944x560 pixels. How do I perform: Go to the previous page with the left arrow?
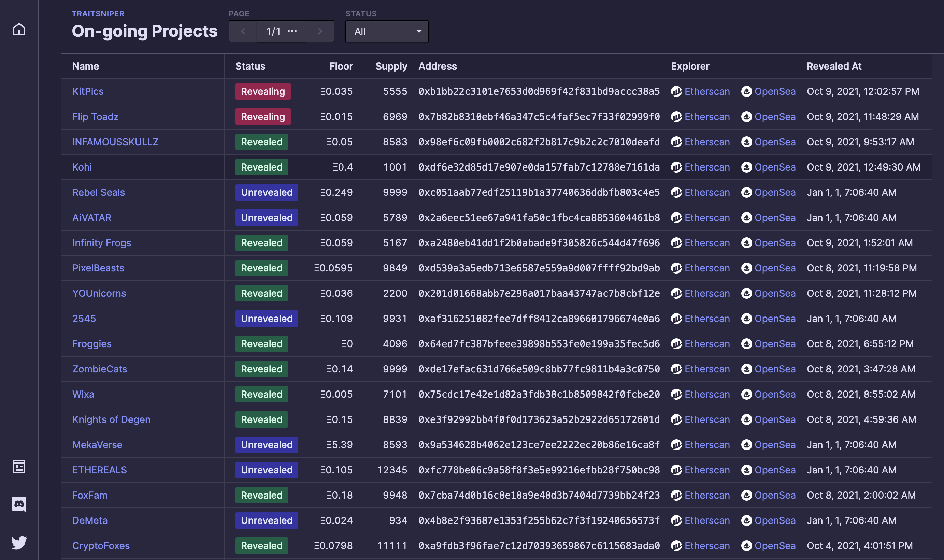click(x=243, y=31)
